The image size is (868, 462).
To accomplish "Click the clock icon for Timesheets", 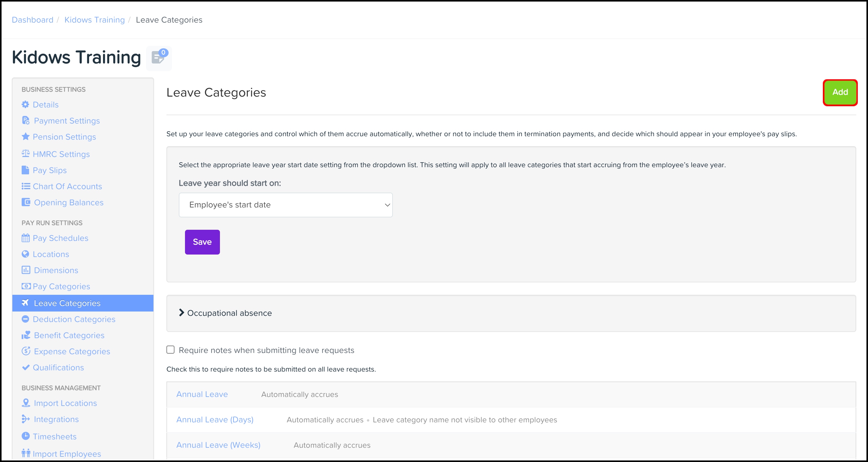I will (x=26, y=436).
